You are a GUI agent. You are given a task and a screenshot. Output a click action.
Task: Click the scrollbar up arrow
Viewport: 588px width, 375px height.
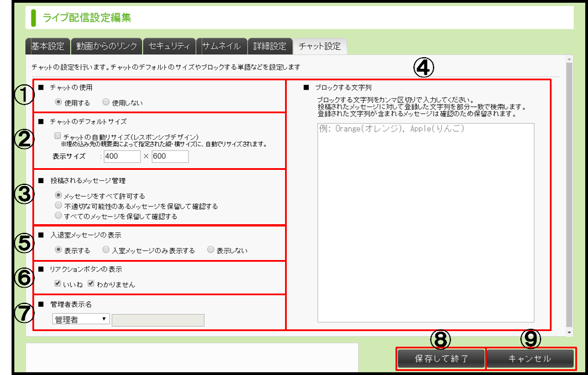569,59
